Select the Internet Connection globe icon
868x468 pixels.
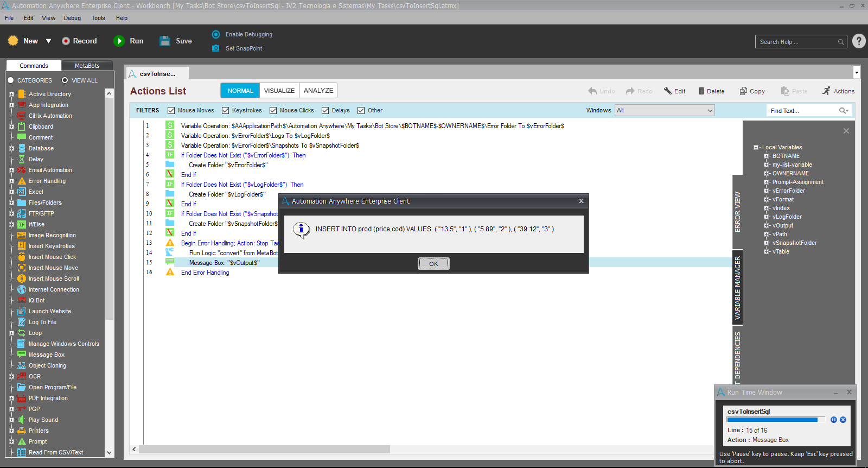click(x=22, y=289)
